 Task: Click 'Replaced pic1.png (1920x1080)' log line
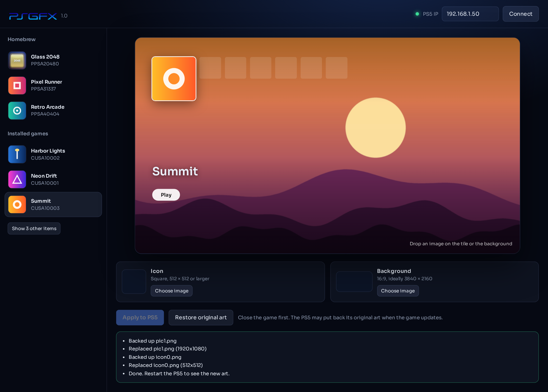click(167, 349)
